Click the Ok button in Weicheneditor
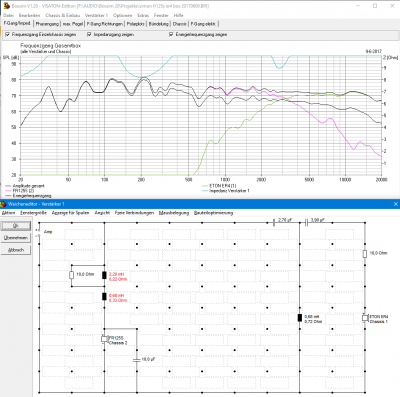This screenshot has width=400, height=397. click(x=16, y=226)
